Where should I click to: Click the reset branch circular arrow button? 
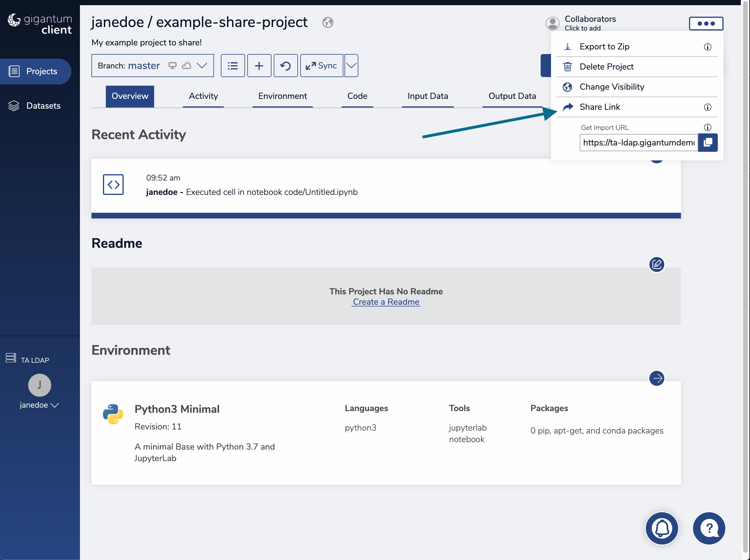[286, 66]
